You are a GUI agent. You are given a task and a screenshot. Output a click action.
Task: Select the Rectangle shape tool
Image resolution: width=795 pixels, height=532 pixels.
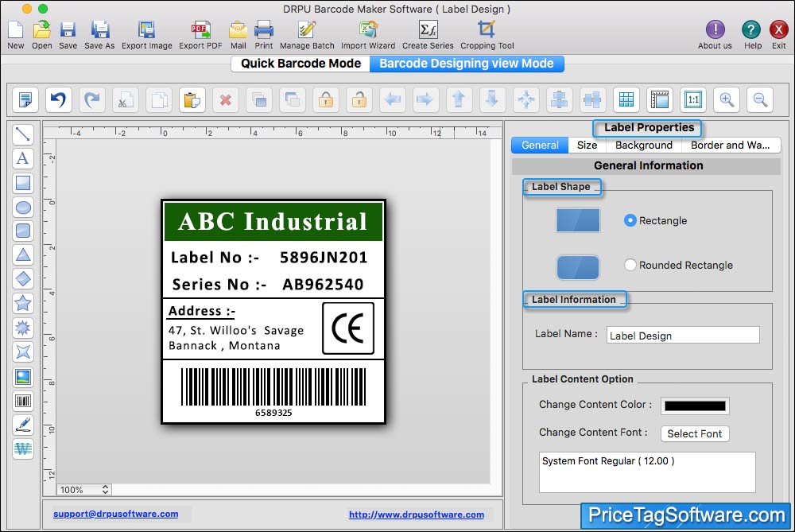[x=23, y=183]
